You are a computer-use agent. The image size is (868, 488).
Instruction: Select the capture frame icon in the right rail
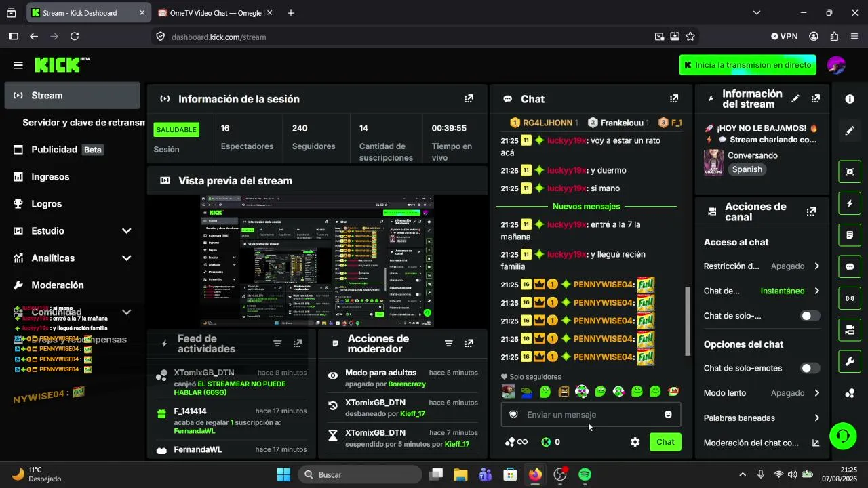coord(850,171)
